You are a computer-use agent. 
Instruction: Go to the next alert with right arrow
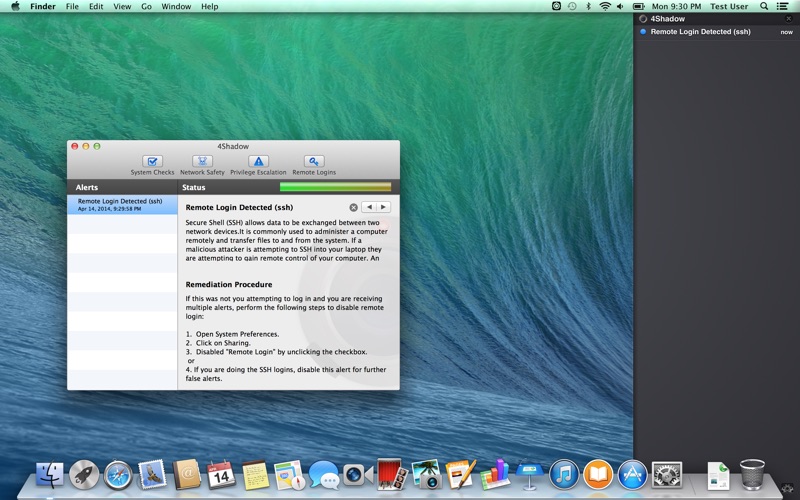(x=383, y=207)
